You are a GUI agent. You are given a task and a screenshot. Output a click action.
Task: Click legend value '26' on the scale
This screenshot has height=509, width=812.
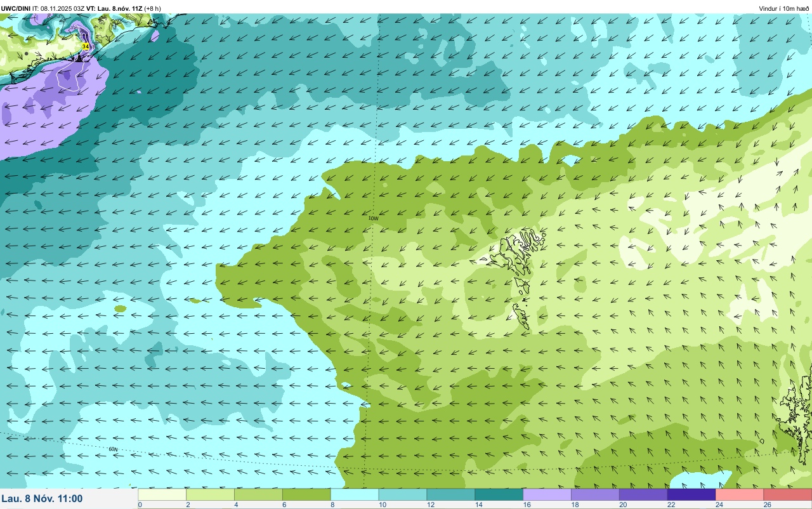tap(767, 505)
